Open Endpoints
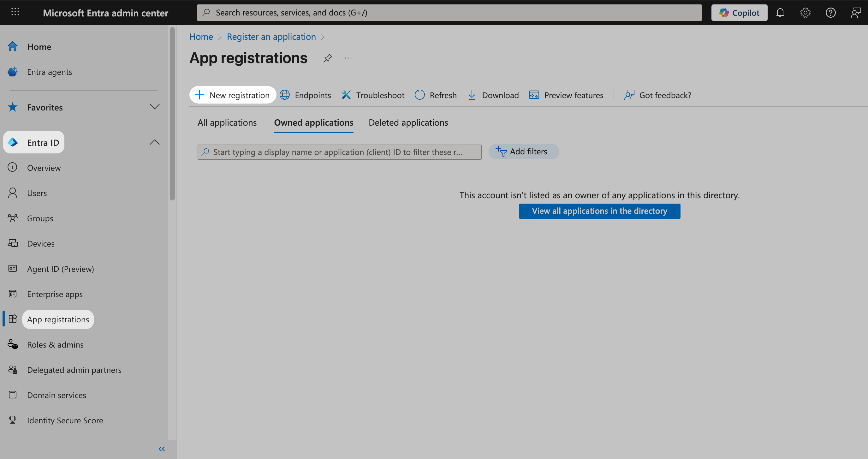The width and height of the screenshot is (868, 459). 305,95
